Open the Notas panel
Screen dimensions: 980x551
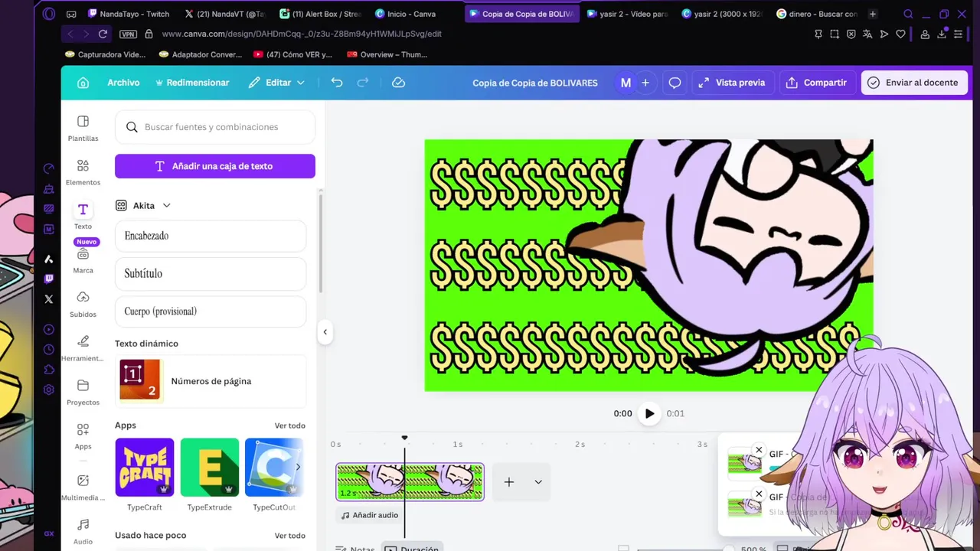click(x=355, y=548)
